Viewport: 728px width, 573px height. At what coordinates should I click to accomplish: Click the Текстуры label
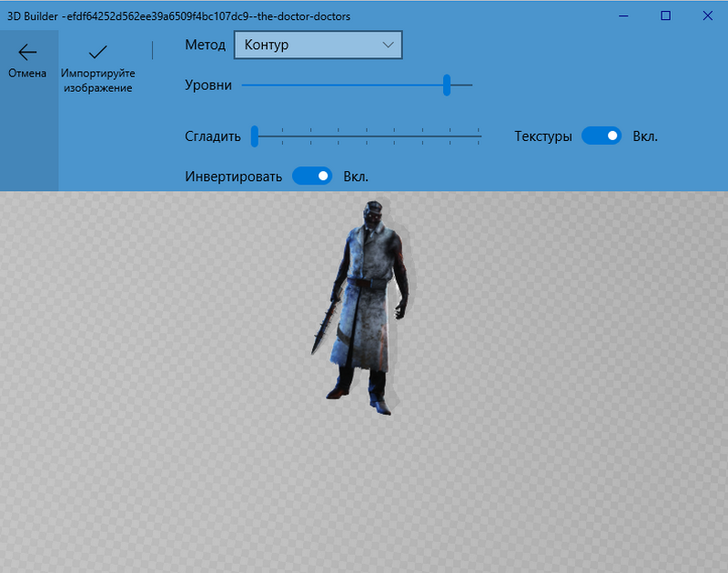pyautogui.click(x=543, y=136)
